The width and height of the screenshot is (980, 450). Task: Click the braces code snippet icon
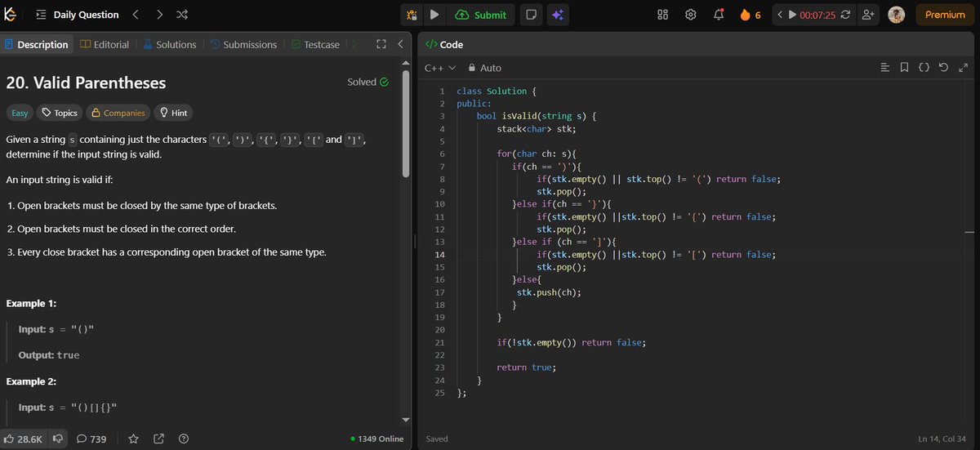click(924, 68)
